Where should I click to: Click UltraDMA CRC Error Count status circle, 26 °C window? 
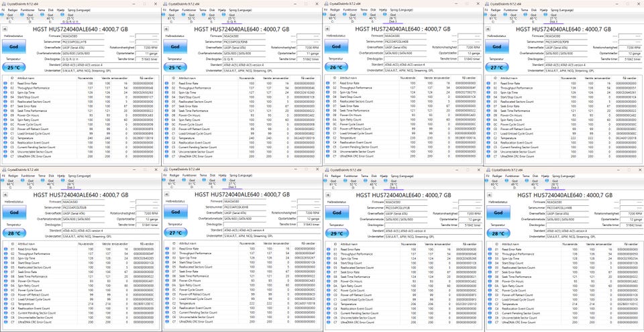coord(328,156)
